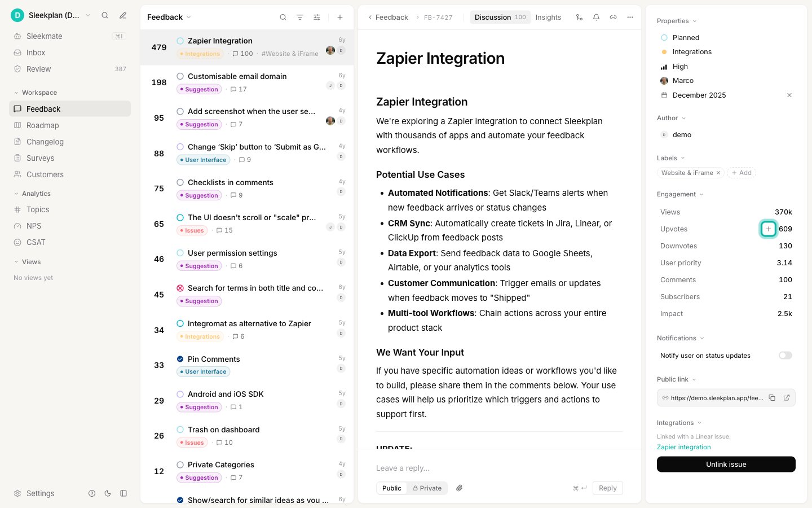Add new feedback with the plus icon
The width and height of the screenshot is (812, 508).
pyautogui.click(x=340, y=17)
